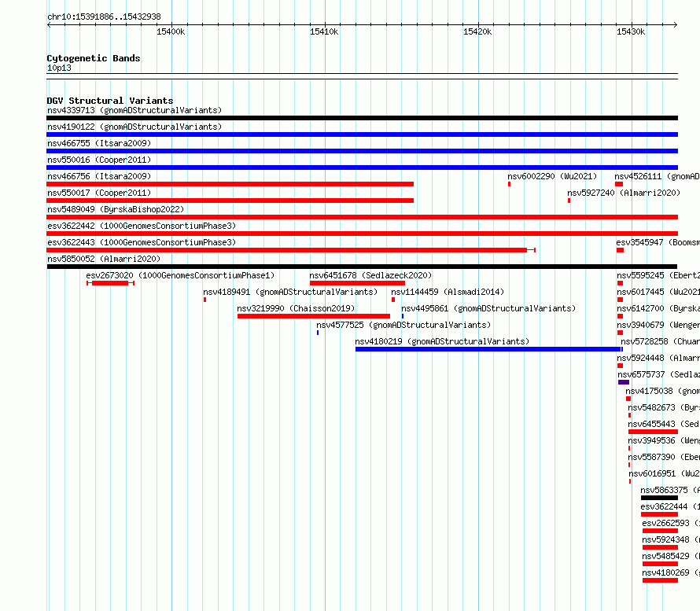Click esv3622442 1000Genomes Phase3 label
Image resolution: width=700 pixels, height=611 pixels.
coord(142,226)
